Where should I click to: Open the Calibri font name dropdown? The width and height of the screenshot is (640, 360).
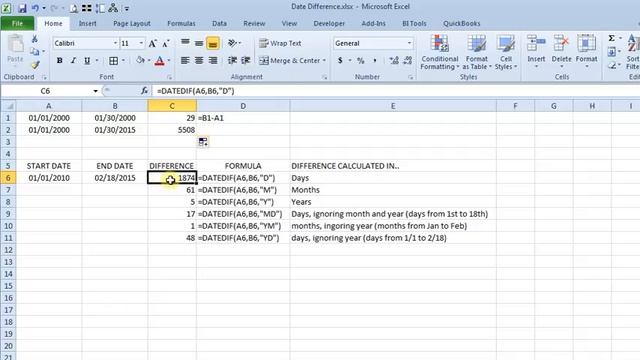pos(115,43)
